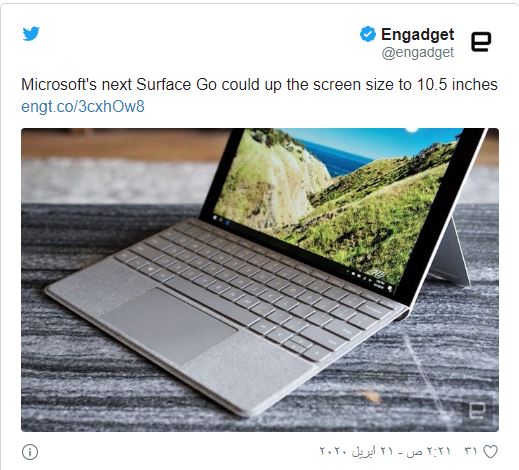Click Engadget watermark logo in photo corner

[477, 410]
